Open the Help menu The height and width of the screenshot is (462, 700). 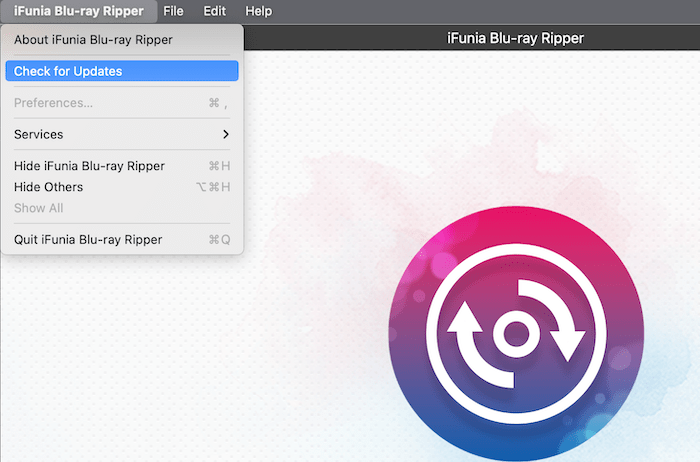click(x=258, y=11)
